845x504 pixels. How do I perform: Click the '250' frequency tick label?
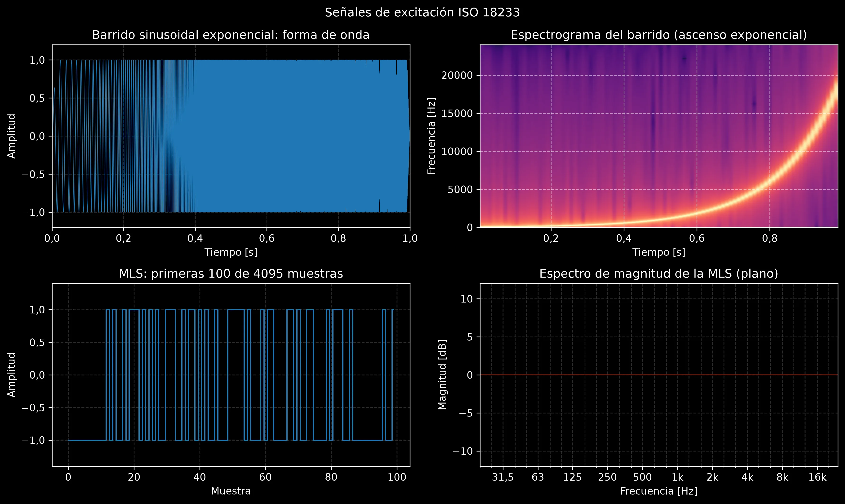click(607, 478)
